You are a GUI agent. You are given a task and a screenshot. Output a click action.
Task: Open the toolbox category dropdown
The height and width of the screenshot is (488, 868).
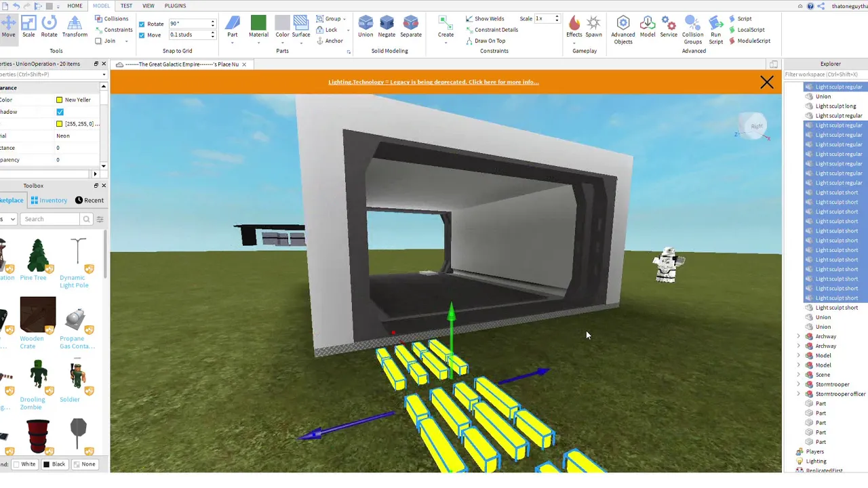coord(8,219)
